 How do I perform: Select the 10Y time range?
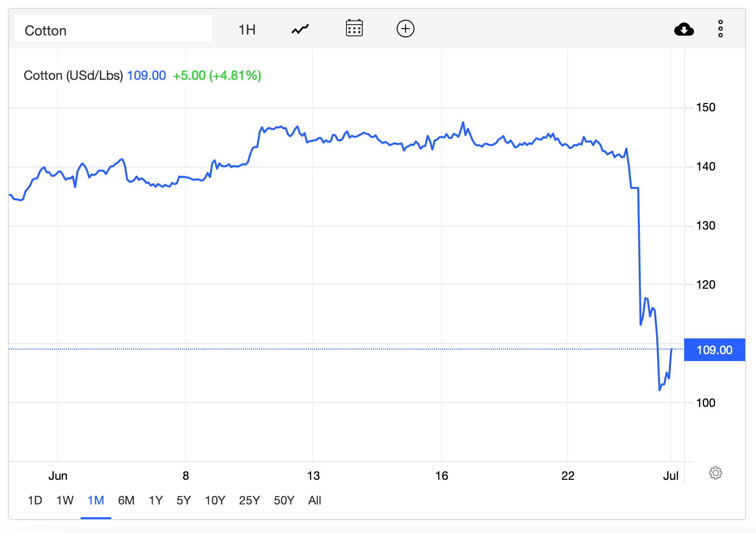(x=215, y=500)
